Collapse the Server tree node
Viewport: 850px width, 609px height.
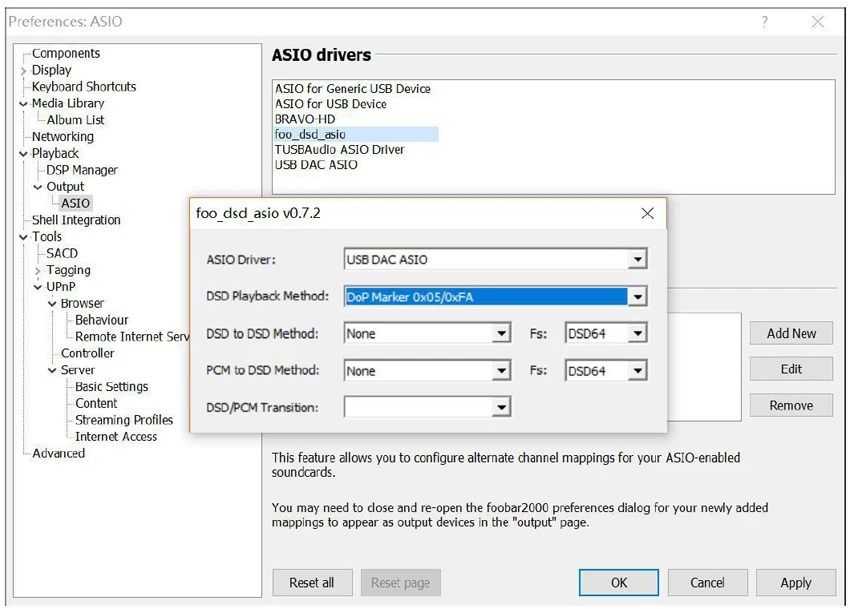[x=52, y=370]
